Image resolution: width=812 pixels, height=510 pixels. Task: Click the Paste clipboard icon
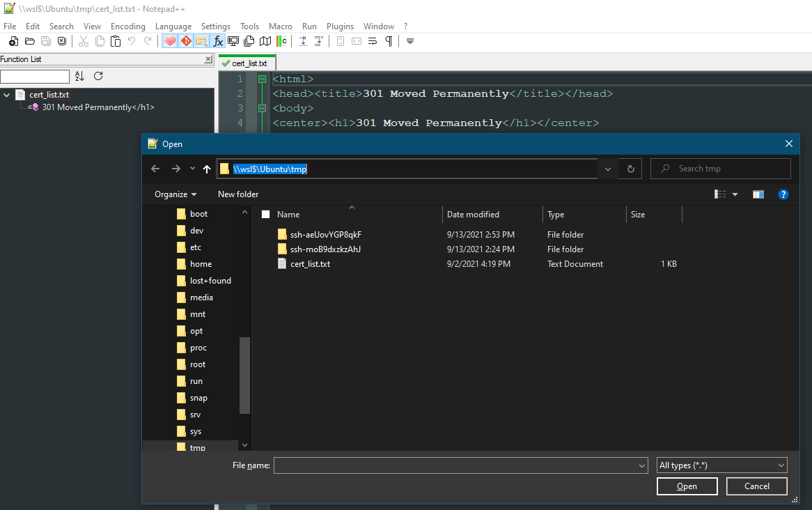coord(116,42)
